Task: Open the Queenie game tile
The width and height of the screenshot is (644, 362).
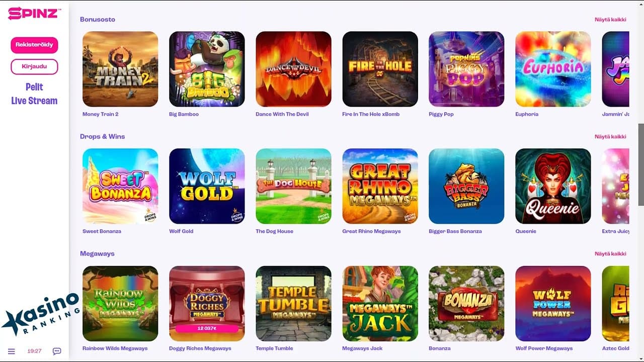Action: [553, 186]
